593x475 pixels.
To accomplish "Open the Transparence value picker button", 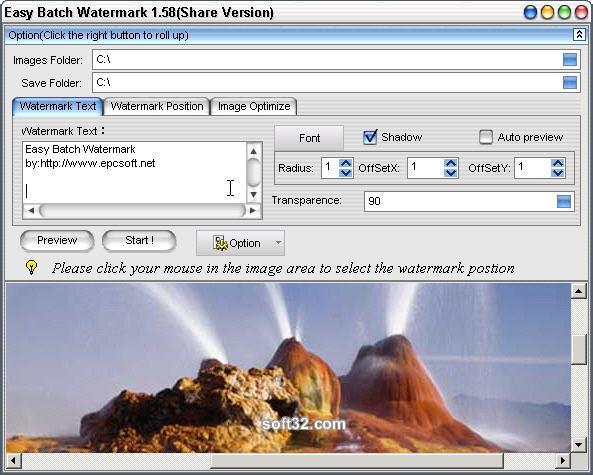I will click(x=564, y=201).
